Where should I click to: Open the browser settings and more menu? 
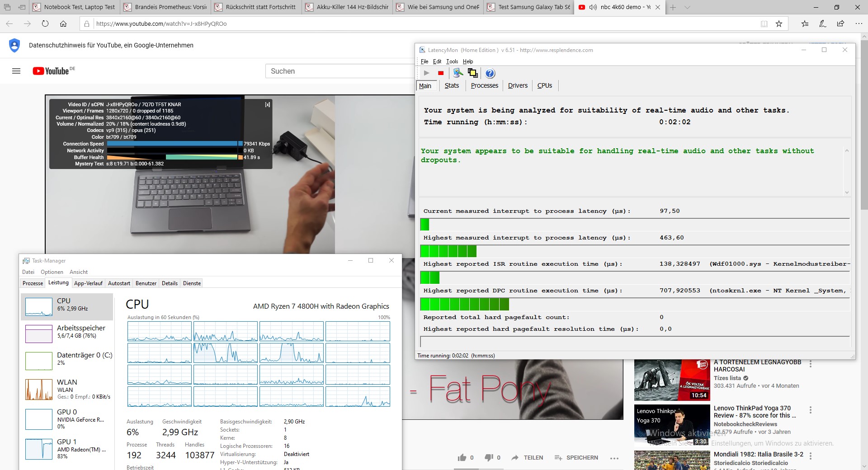click(859, 24)
